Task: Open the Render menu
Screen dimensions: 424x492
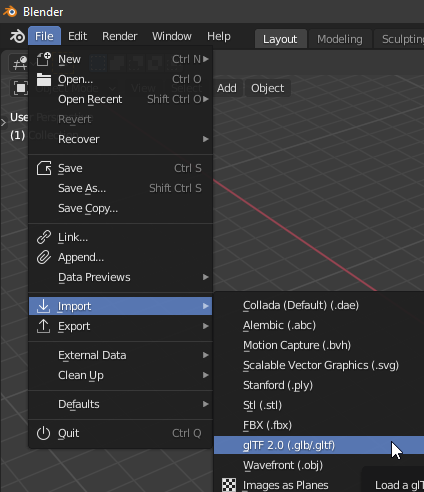Action: [x=120, y=36]
